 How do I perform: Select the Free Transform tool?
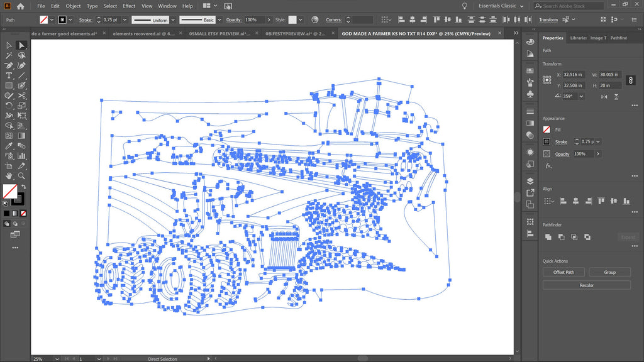click(x=21, y=116)
